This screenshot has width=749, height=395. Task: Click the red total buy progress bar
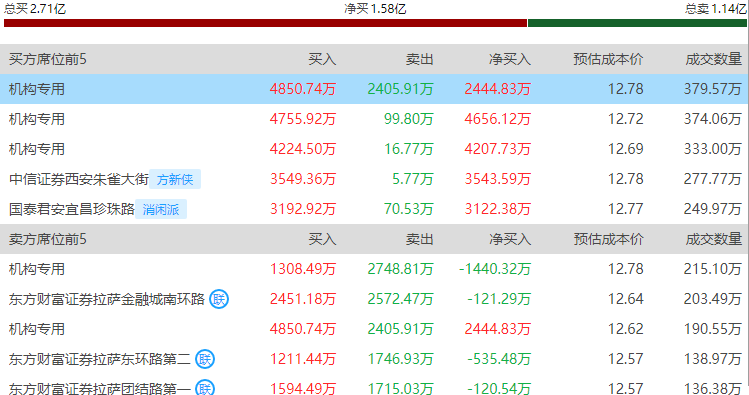265,23
